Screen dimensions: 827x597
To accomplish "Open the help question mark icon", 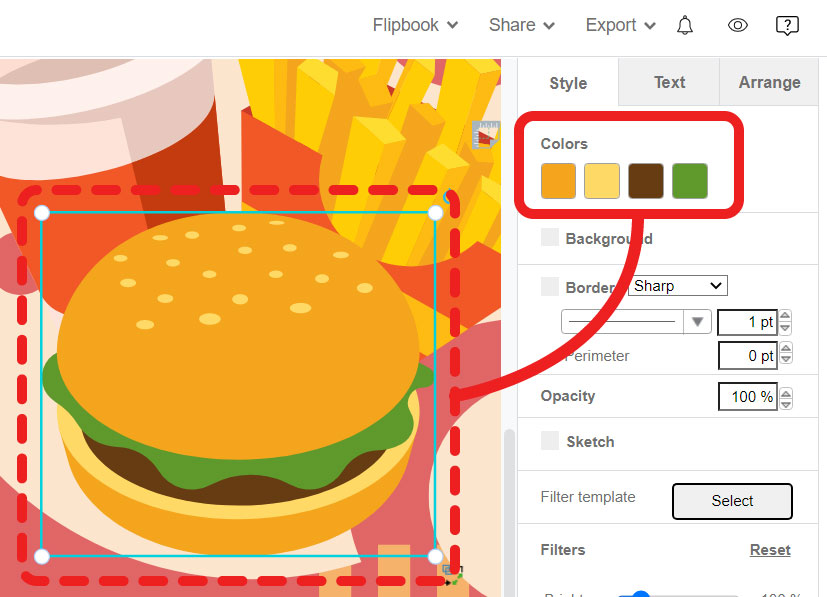I will [787, 26].
